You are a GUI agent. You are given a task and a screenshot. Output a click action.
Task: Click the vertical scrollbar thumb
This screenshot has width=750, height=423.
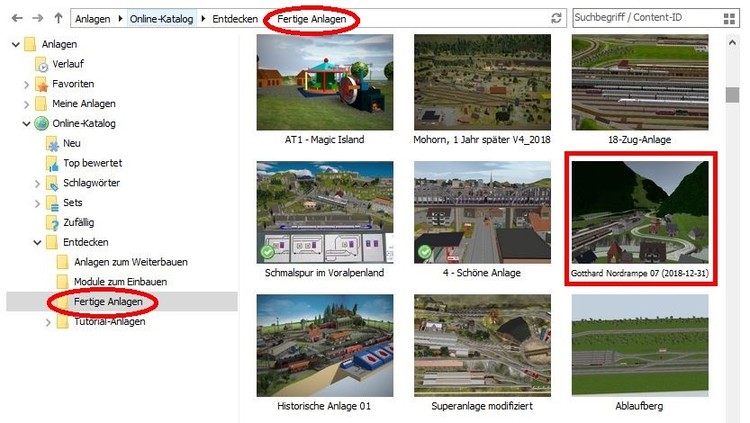732,95
